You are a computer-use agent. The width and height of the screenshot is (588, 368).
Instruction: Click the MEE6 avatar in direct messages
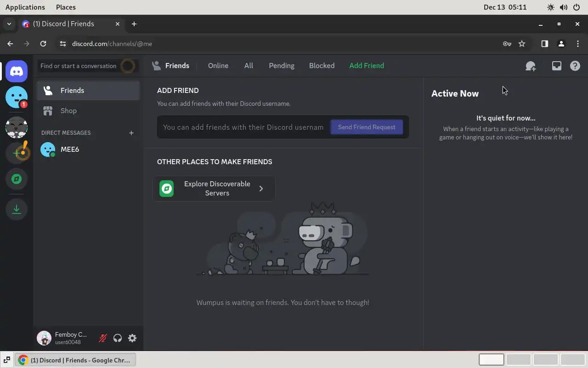pos(48,149)
